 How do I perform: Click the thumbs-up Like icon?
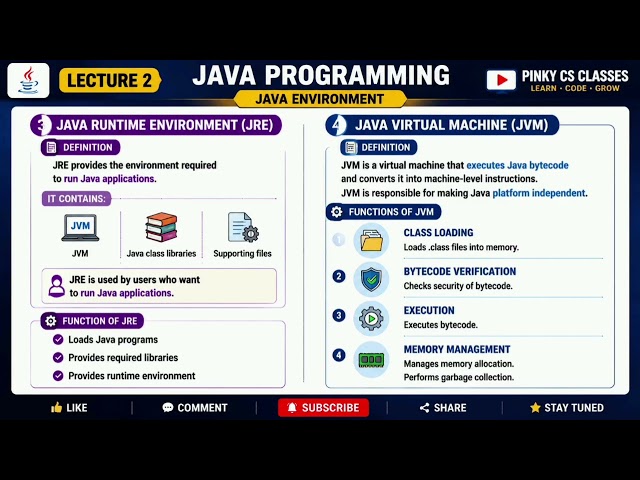tap(57, 407)
